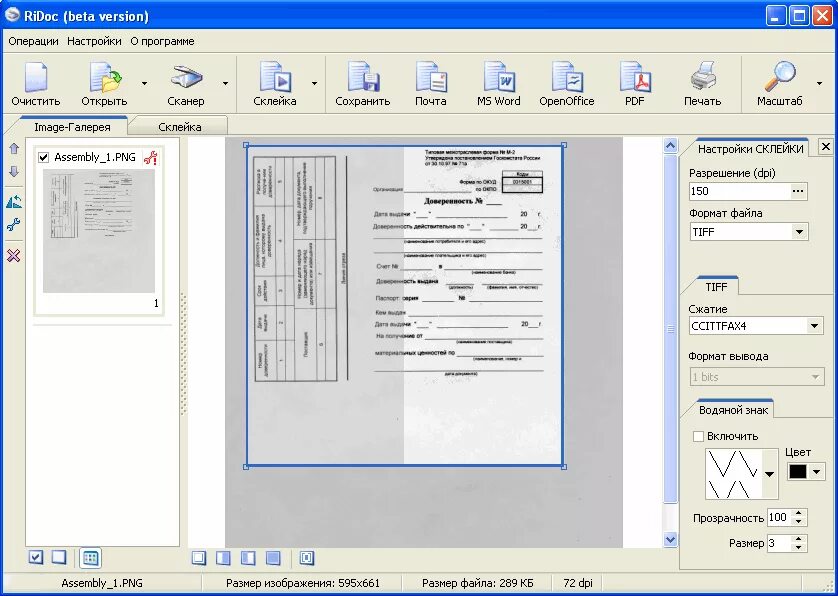Increase Размер value with up arrow

798,539
